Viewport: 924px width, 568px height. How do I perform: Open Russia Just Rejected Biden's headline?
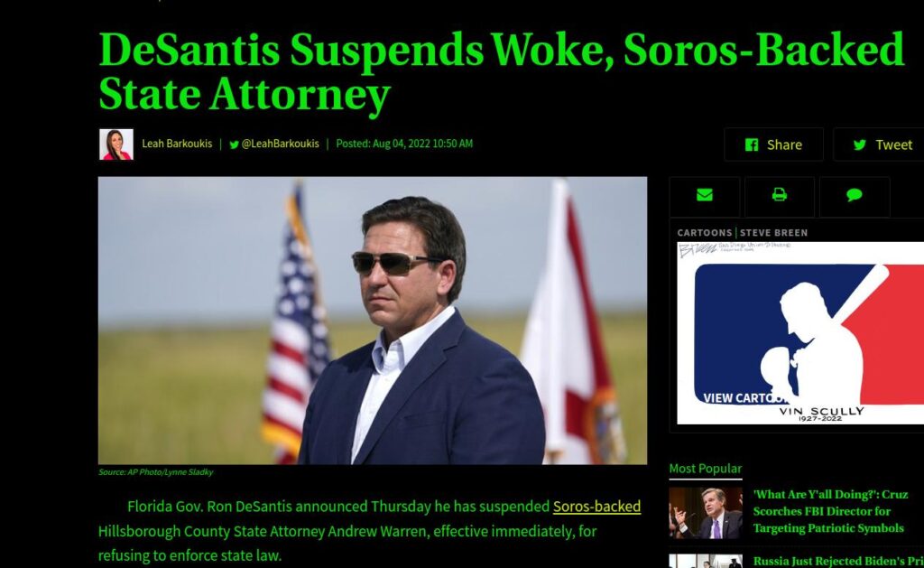click(x=838, y=561)
